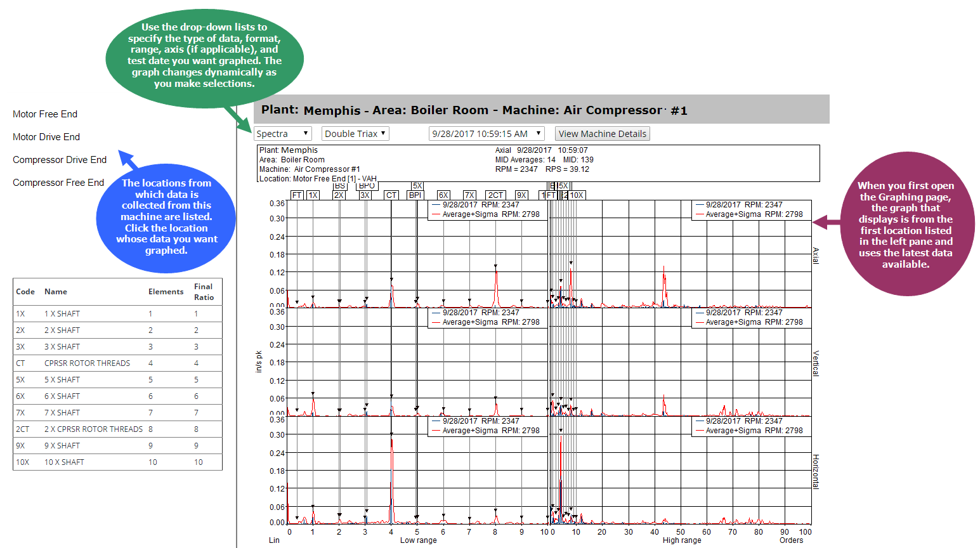Screen dimensions: 980x548
Task: Click the Code column header in table
Action: 25,292
